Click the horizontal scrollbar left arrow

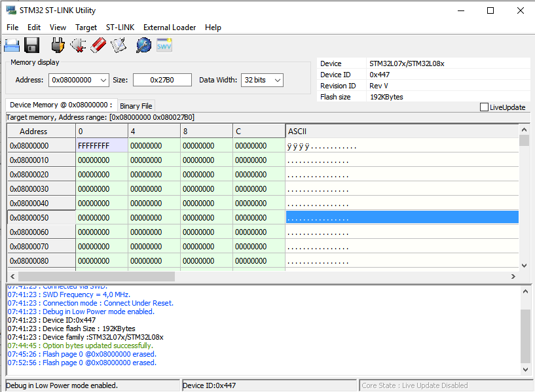coord(12,276)
